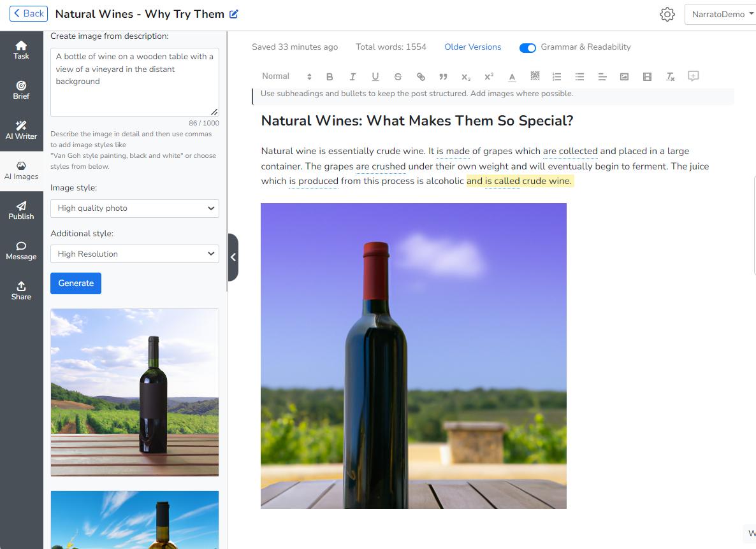Select the second generated blue-sky bottle thumbnail
756x549 pixels.
pyautogui.click(x=134, y=520)
